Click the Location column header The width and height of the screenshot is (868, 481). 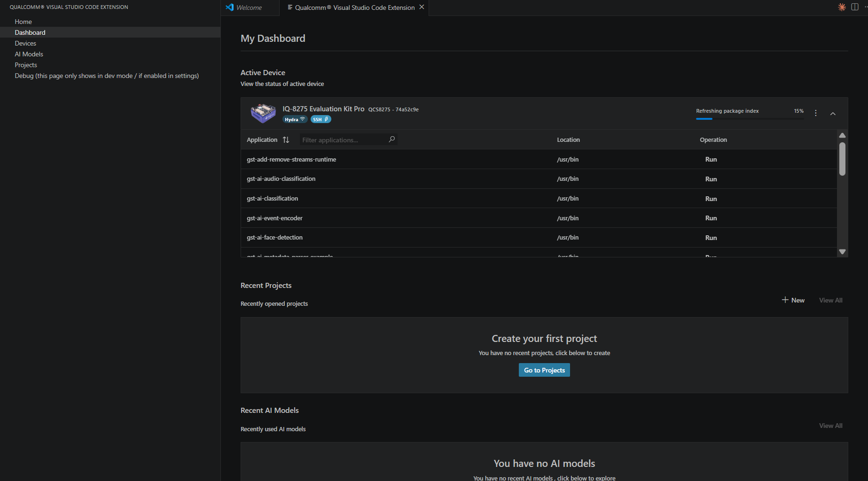[568, 140]
